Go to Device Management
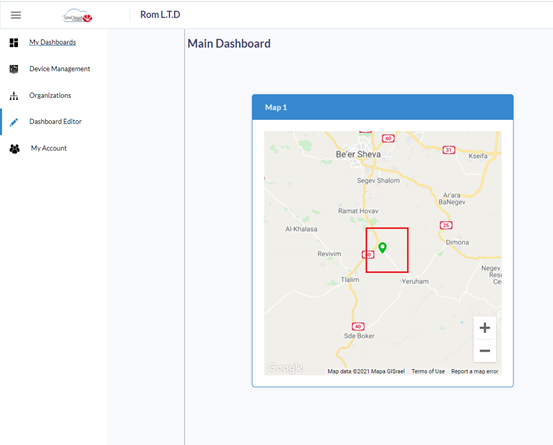Image resolution: width=553 pixels, height=445 pixels. [60, 69]
